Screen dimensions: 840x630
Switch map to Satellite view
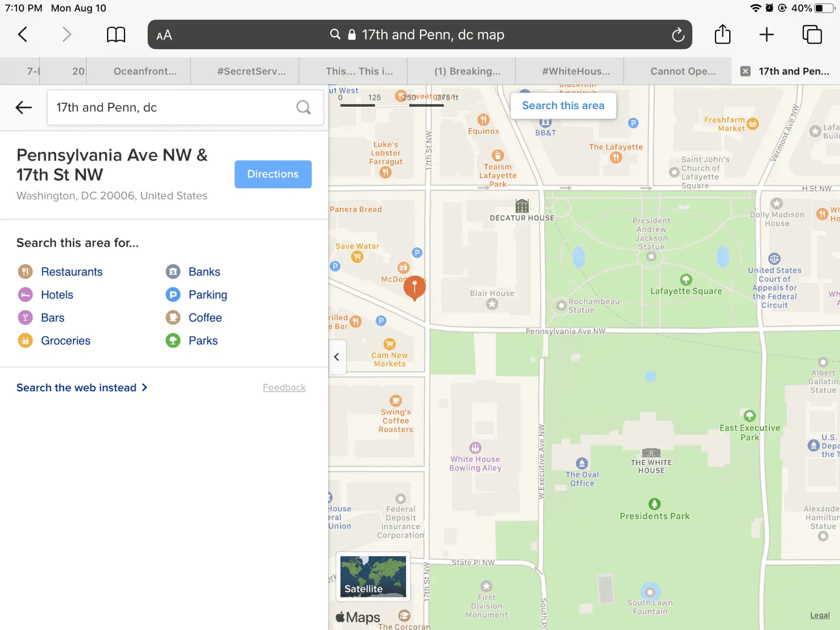(373, 576)
